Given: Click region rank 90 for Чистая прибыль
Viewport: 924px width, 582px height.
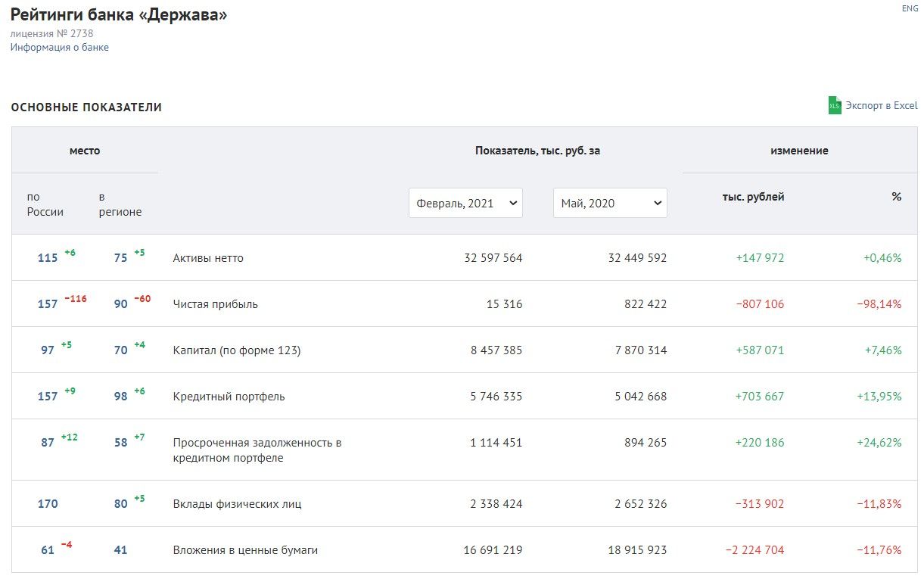Looking at the screenshot, I should pos(120,304).
